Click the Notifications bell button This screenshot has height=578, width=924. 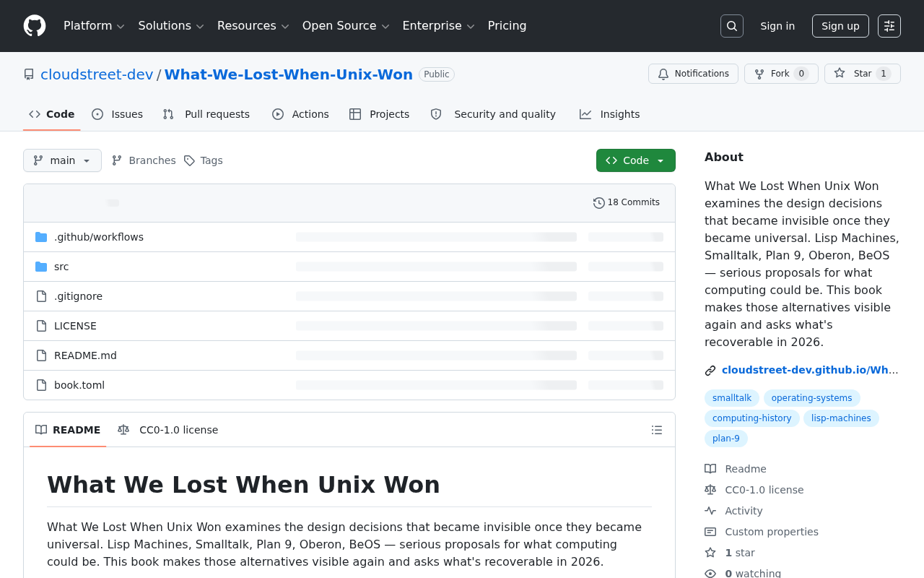click(693, 74)
